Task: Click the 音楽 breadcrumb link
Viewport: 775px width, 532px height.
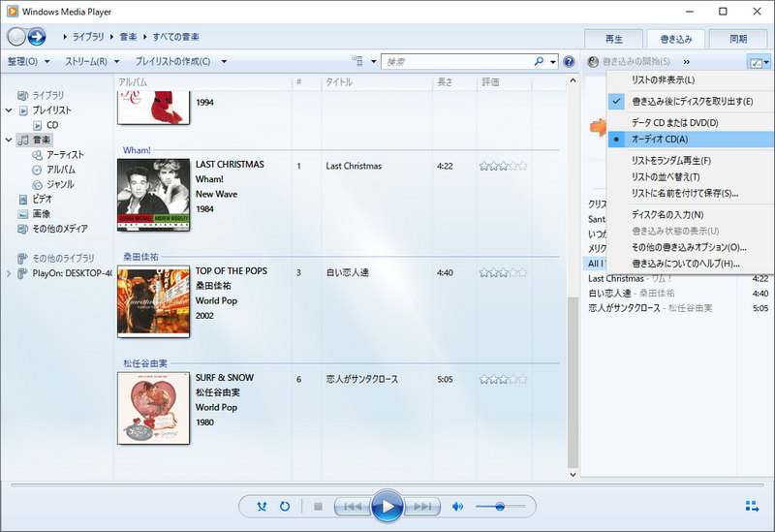Action: 129,37
